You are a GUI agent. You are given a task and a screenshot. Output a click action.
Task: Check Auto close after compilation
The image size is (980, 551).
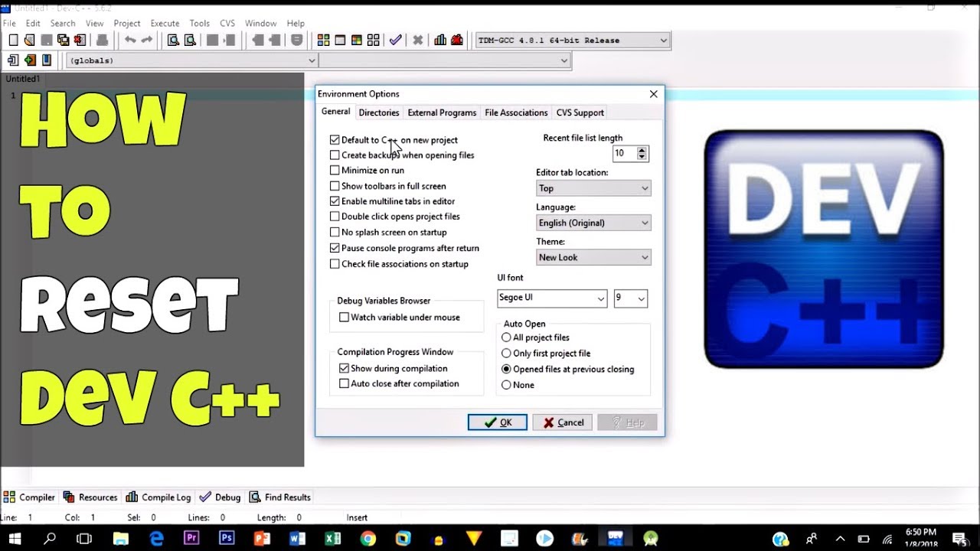click(x=344, y=383)
